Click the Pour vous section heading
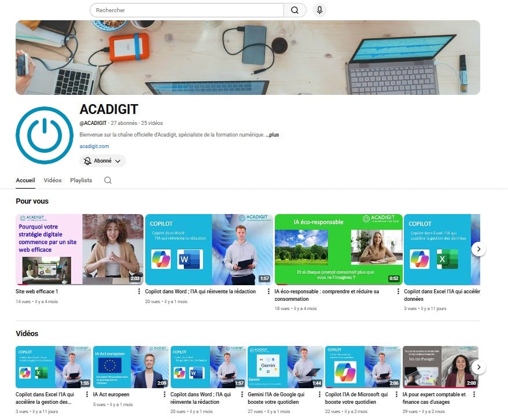Viewport: 508px width, 420px height. click(x=32, y=201)
